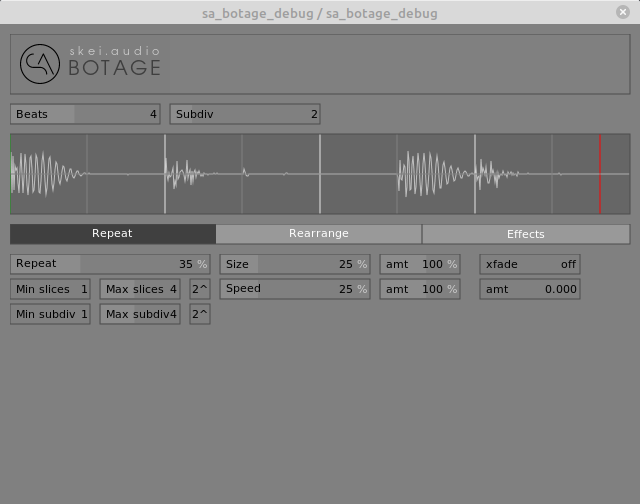Image resolution: width=640 pixels, height=504 pixels.
Task: Adjust the Size percentage slider
Action: 295,264
